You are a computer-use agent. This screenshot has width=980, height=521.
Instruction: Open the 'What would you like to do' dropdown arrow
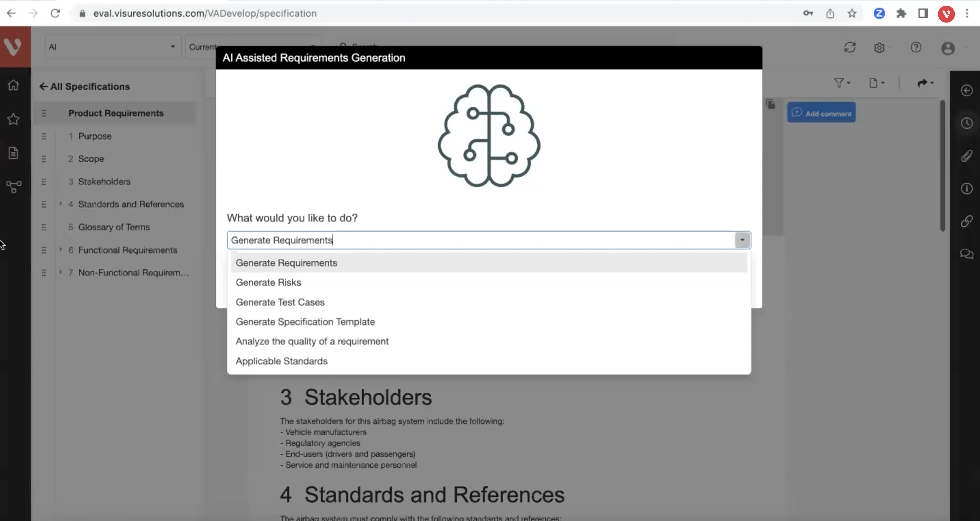[742, 240]
